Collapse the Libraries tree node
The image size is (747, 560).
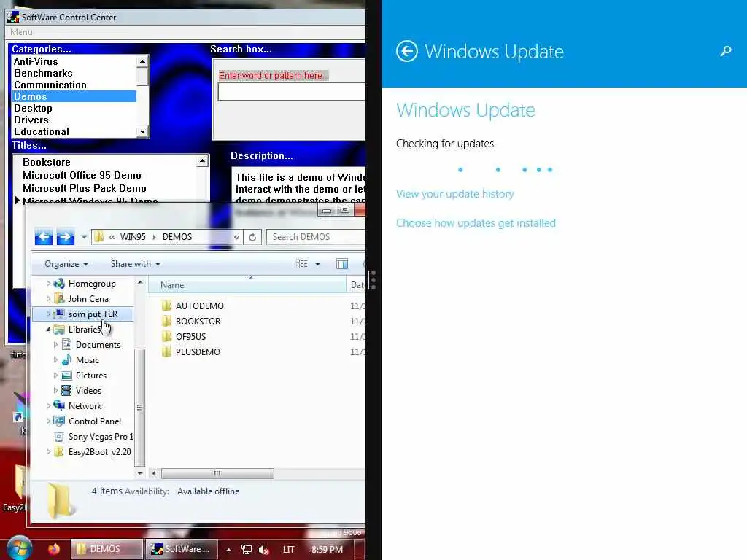click(48, 330)
